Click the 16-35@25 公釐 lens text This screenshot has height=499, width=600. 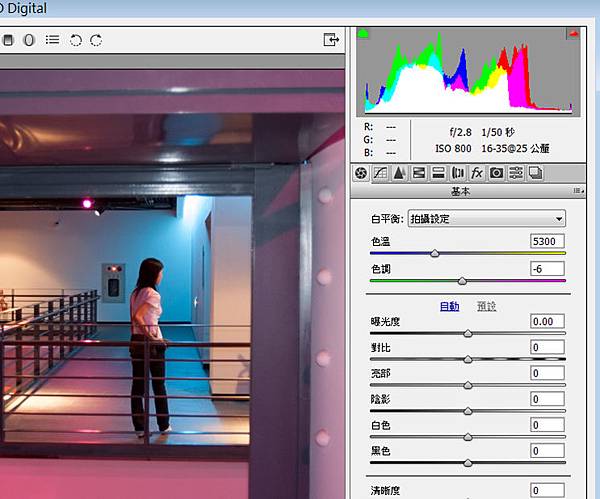click(515, 148)
